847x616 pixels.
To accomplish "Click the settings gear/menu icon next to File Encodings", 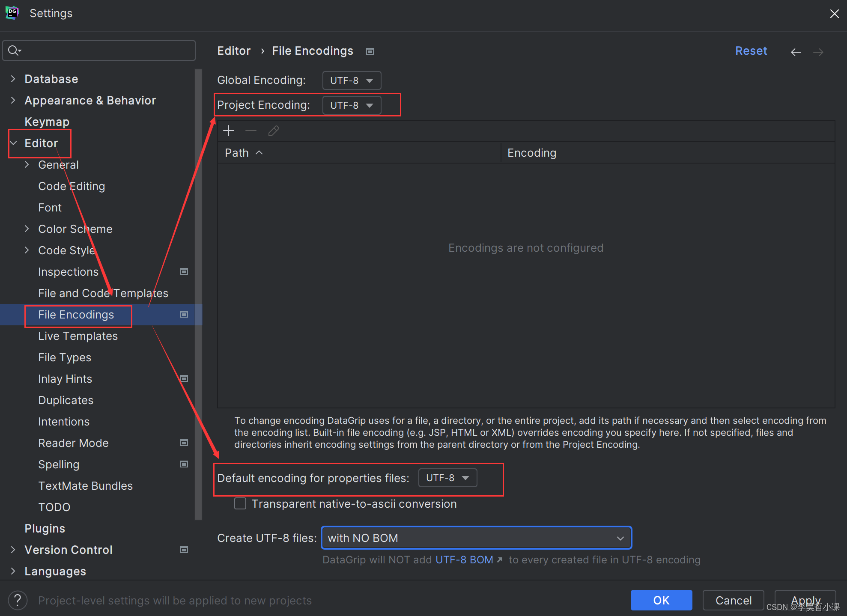I will pyautogui.click(x=184, y=314).
